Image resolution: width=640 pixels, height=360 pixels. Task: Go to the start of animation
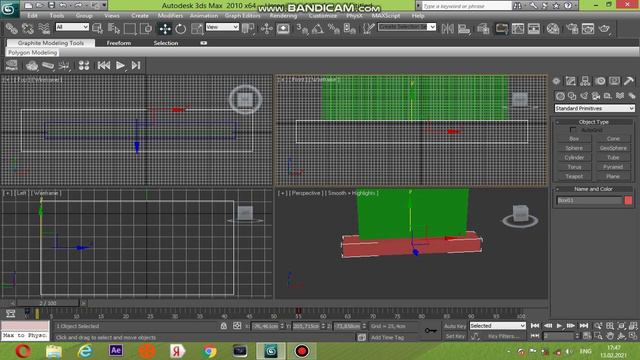click(x=535, y=326)
